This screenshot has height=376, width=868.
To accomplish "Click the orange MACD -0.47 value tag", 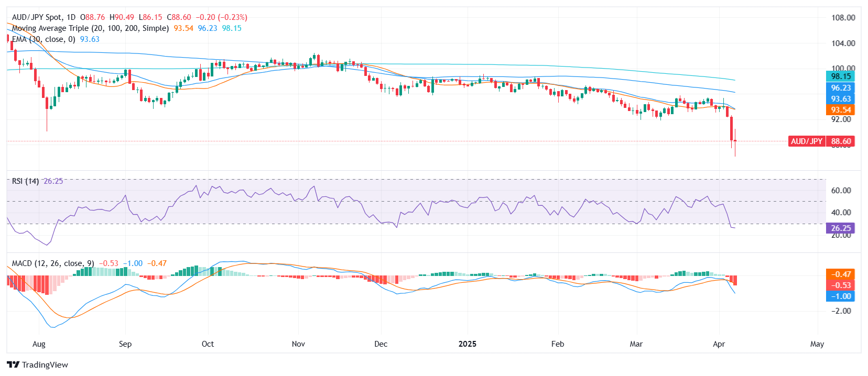I will click(x=840, y=274).
